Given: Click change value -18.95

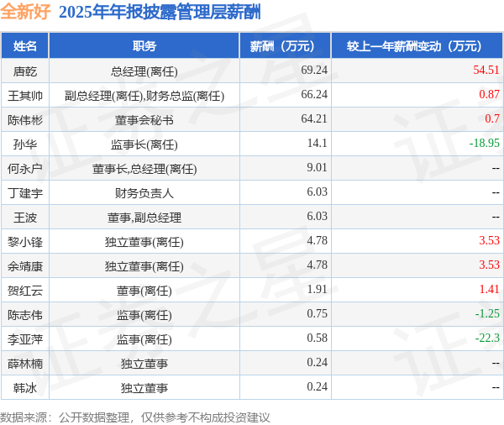Looking at the screenshot, I should (485, 143).
